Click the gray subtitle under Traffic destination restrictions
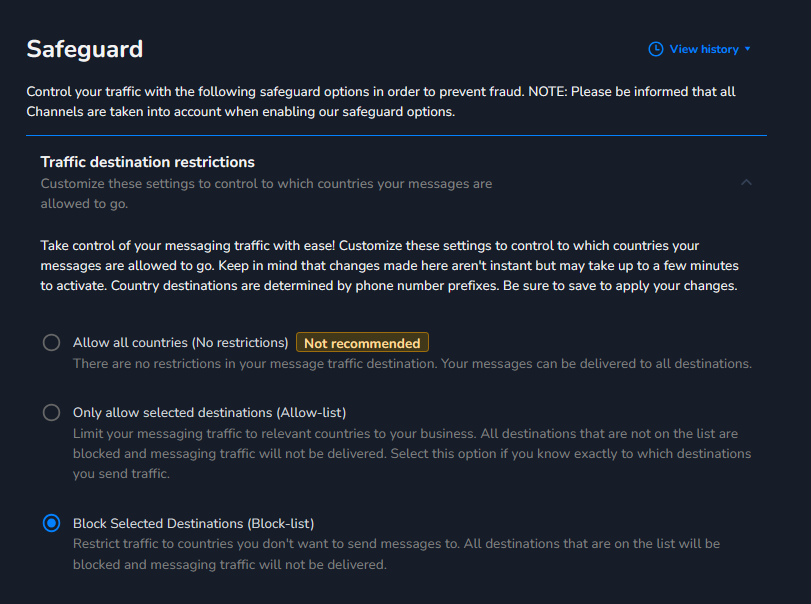This screenshot has height=604, width=811. coord(266,193)
